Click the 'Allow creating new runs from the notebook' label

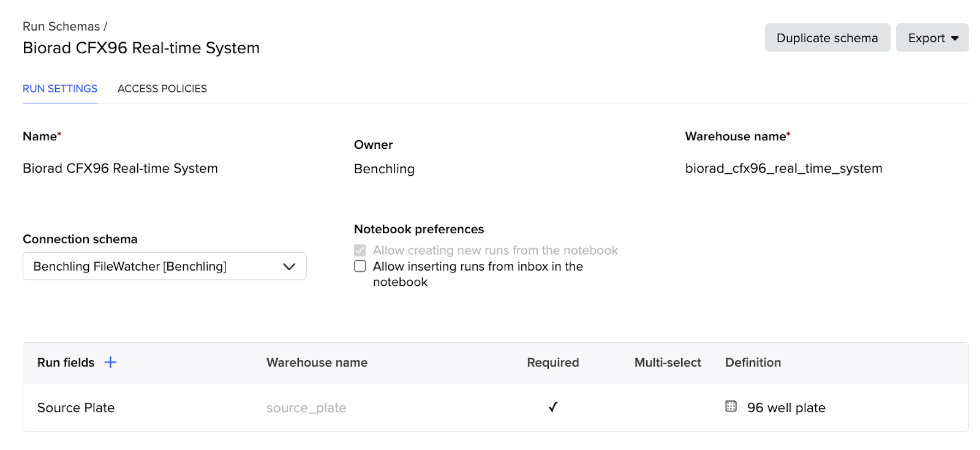(496, 250)
